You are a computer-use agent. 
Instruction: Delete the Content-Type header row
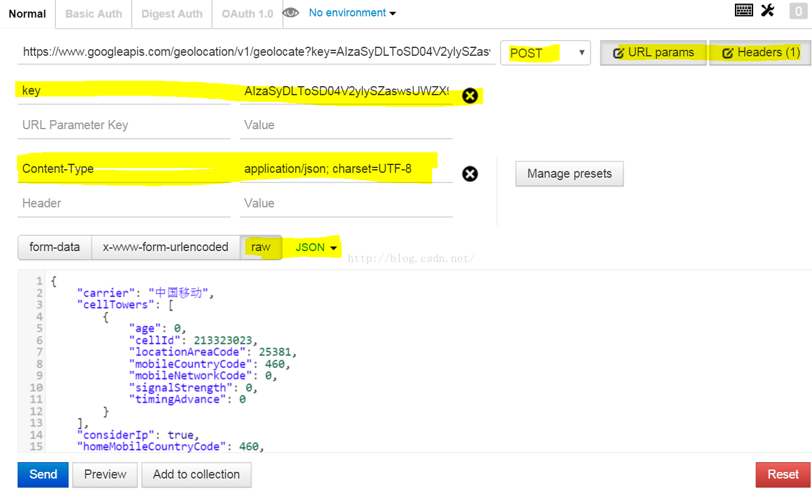(x=470, y=174)
